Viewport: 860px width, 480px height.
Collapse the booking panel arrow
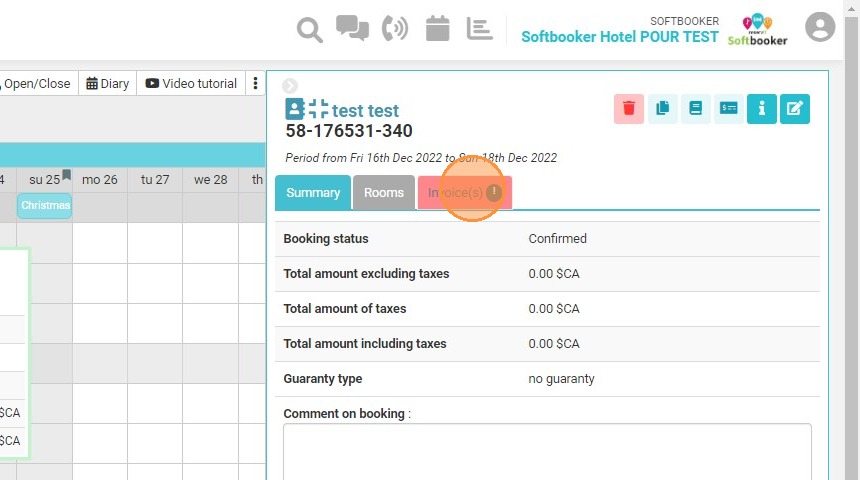click(290, 86)
